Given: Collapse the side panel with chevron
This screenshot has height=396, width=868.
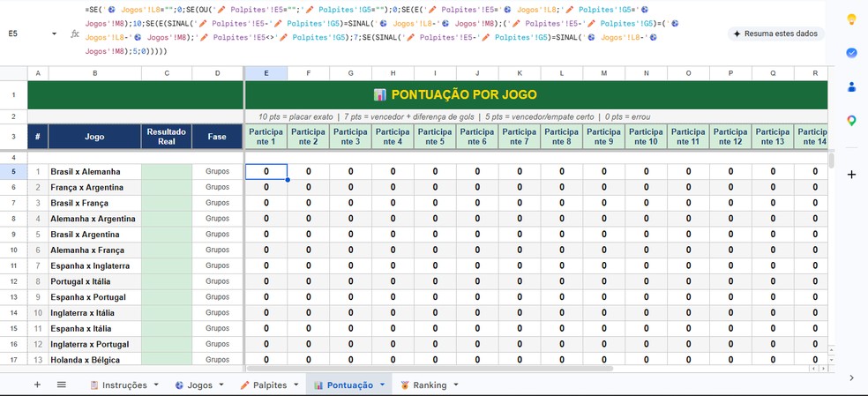Looking at the screenshot, I should pyautogui.click(x=851, y=377).
